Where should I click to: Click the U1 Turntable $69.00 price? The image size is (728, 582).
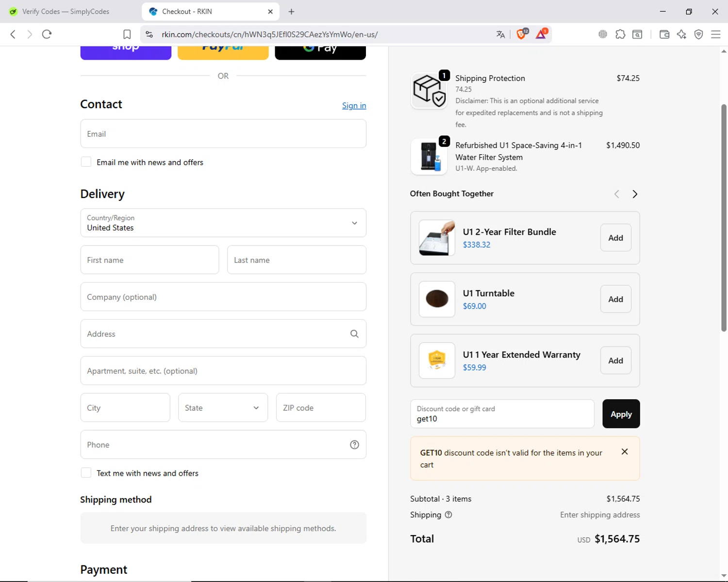click(475, 306)
